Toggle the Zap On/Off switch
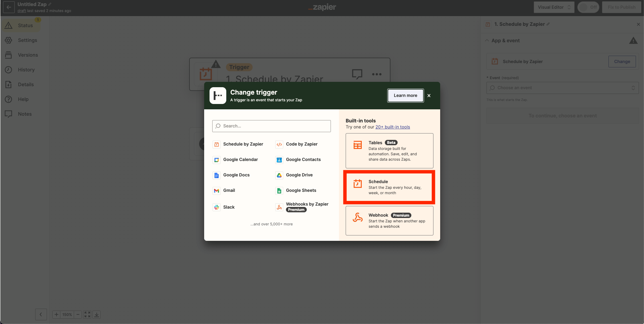 588,7
